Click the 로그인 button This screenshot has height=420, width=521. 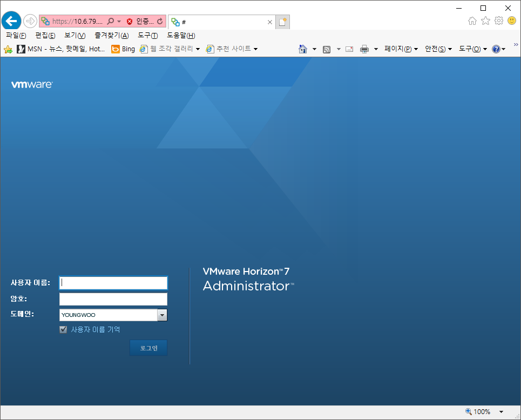(x=148, y=348)
